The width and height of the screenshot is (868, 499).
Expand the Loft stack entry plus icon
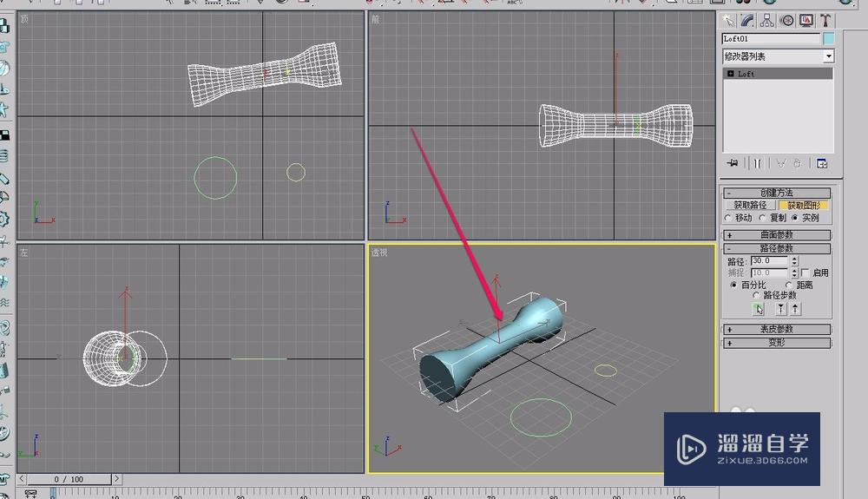[731, 74]
